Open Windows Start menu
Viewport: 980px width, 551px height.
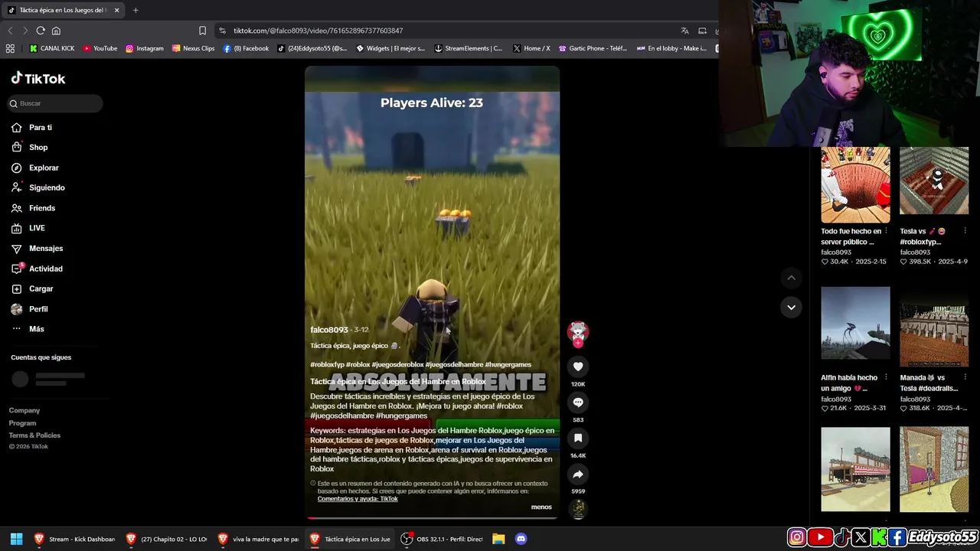pyautogui.click(x=16, y=539)
